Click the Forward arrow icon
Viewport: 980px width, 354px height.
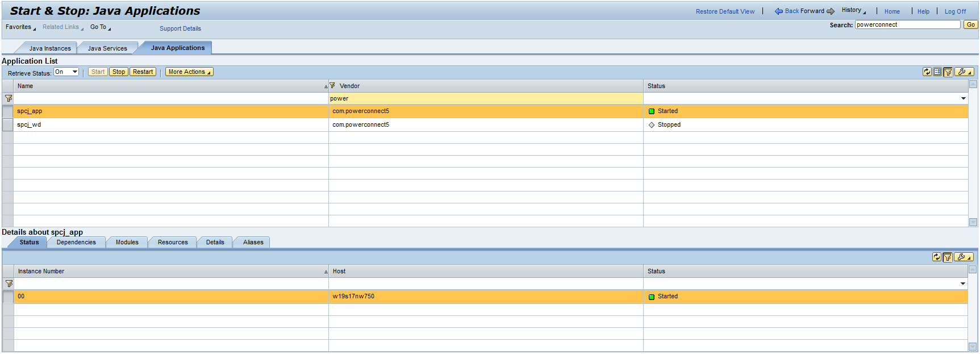coord(831,11)
